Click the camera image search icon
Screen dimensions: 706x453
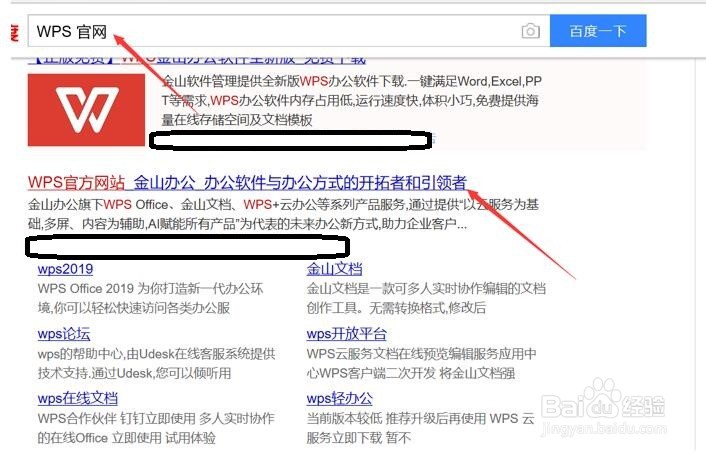click(x=530, y=31)
